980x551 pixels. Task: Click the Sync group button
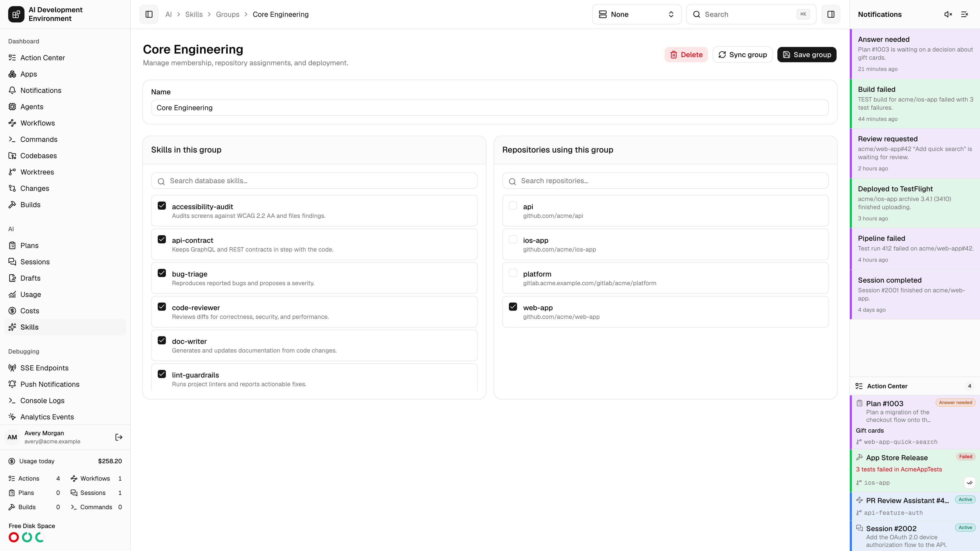pos(742,55)
